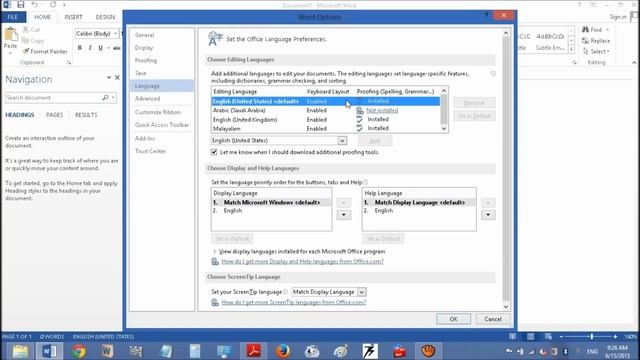Switch to RESULTS tab in Navigation pane
Viewport: 640px width, 360px height.
[86, 115]
